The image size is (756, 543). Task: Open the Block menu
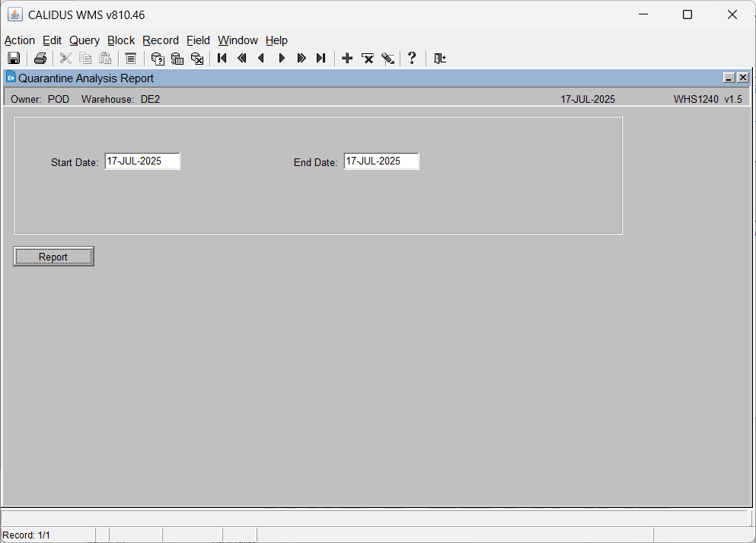(121, 40)
